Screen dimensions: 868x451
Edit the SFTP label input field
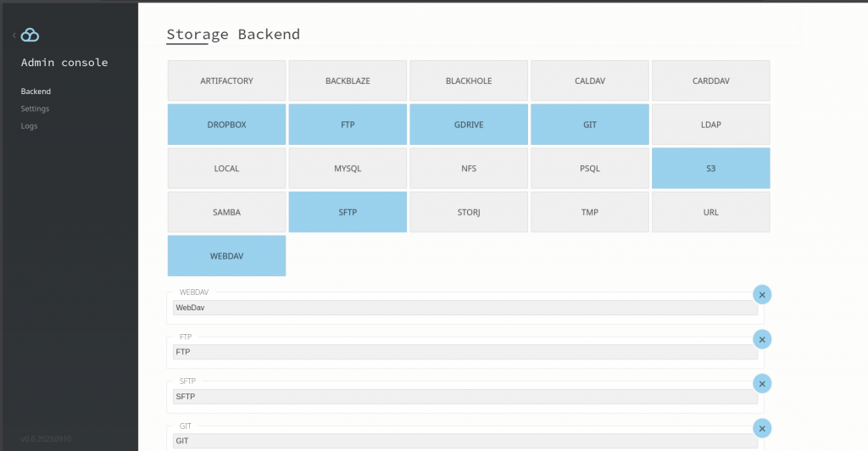[465, 397]
